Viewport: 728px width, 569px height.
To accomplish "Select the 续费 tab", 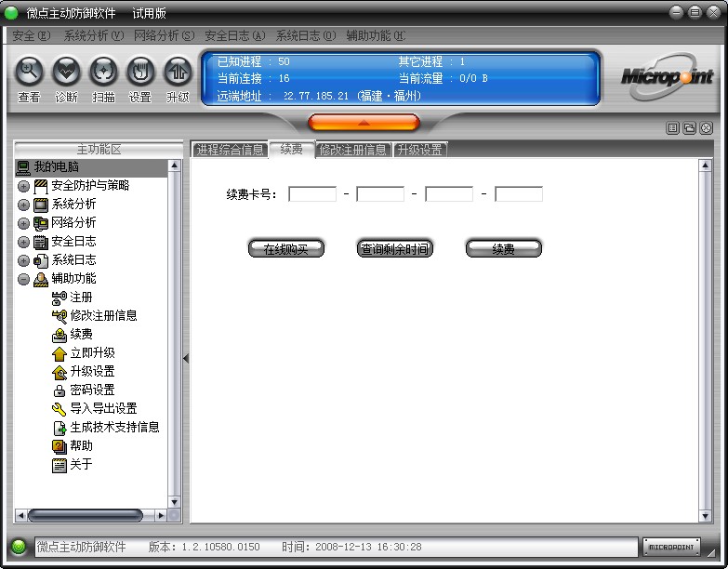I will pyautogui.click(x=292, y=149).
